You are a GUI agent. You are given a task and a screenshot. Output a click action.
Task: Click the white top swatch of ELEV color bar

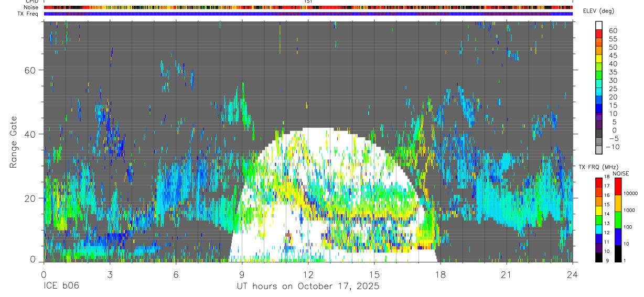point(599,25)
